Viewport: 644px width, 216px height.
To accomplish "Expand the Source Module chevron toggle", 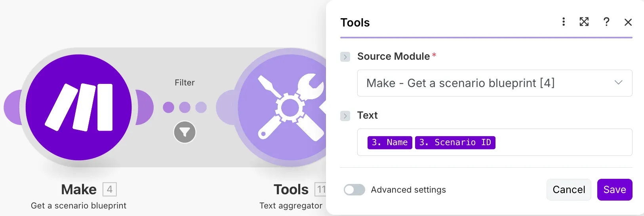I will pos(345,57).
